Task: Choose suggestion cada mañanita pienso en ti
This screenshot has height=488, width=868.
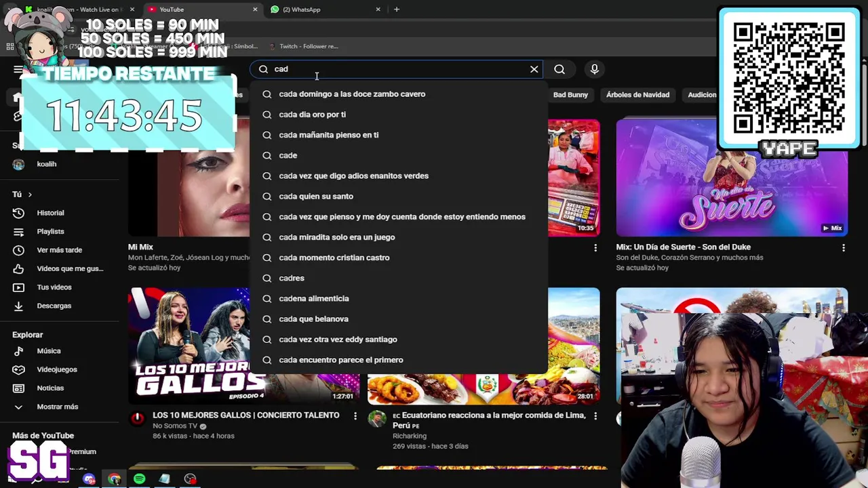Action: pos(399,135)
